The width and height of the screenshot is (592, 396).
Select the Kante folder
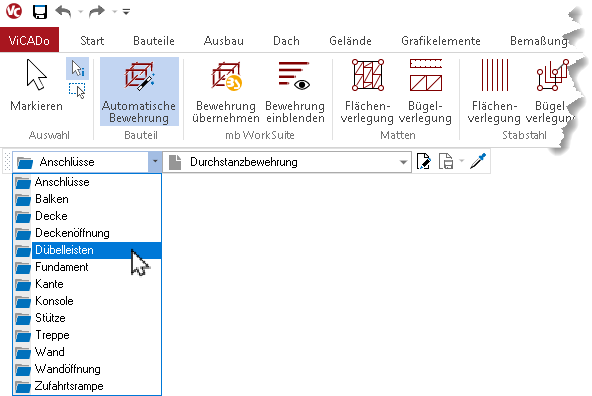click(x=87, y=284)
